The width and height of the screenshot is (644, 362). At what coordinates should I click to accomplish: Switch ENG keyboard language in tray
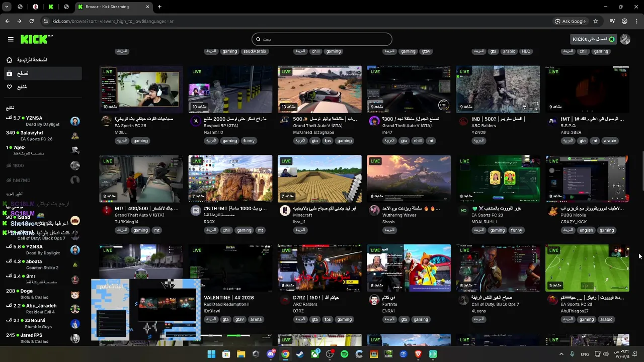[585, 354]
